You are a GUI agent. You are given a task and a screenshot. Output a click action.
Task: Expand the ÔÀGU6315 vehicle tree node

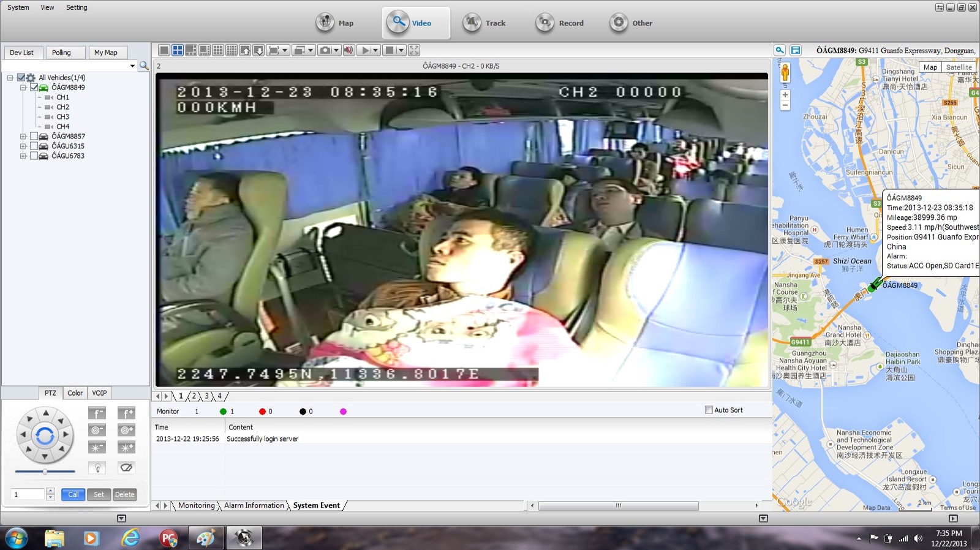click(x=23, y=146)
